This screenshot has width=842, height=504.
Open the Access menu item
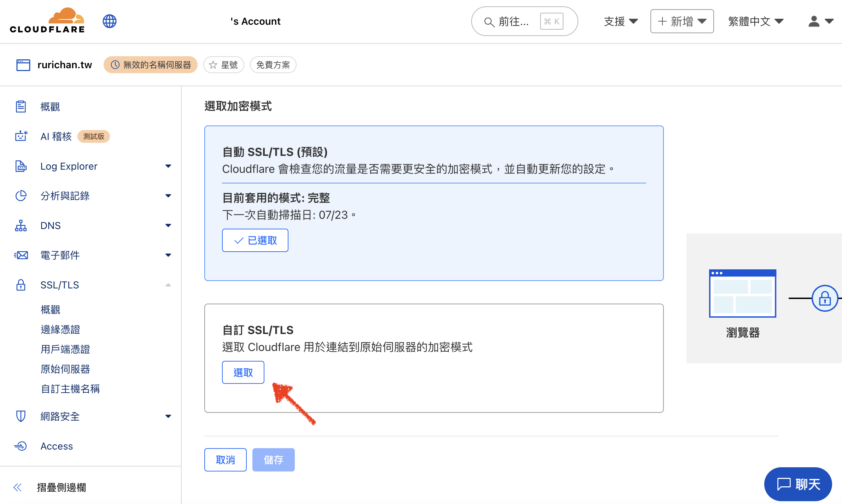click(57, 446)
